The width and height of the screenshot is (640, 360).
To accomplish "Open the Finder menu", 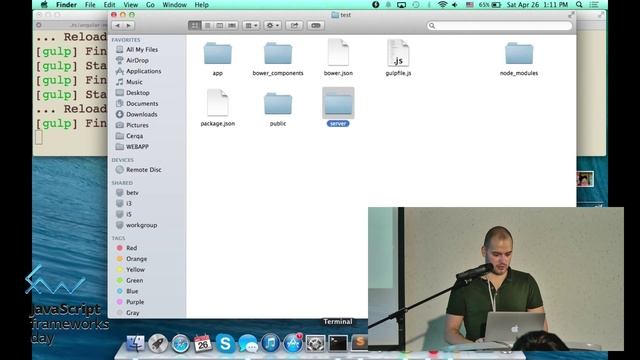I will coord(66,5).
